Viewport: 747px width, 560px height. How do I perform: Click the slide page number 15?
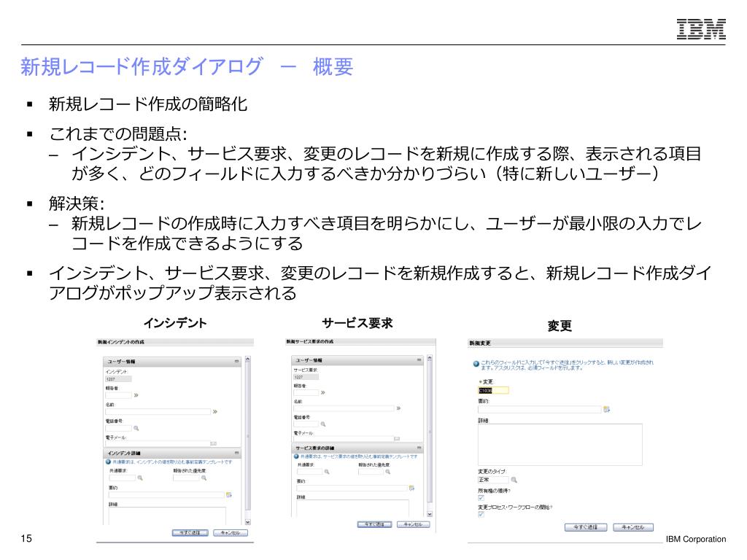pyautogui.click(x=26, y=539)
